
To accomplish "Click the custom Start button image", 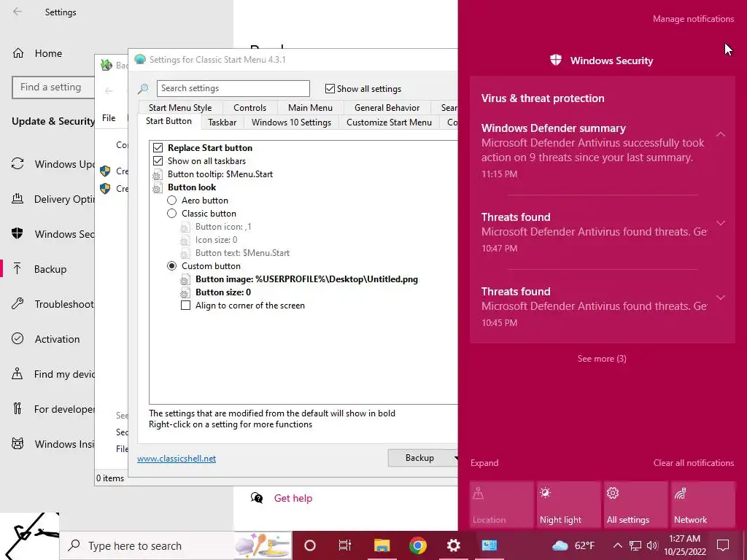I will click(29, 536).
